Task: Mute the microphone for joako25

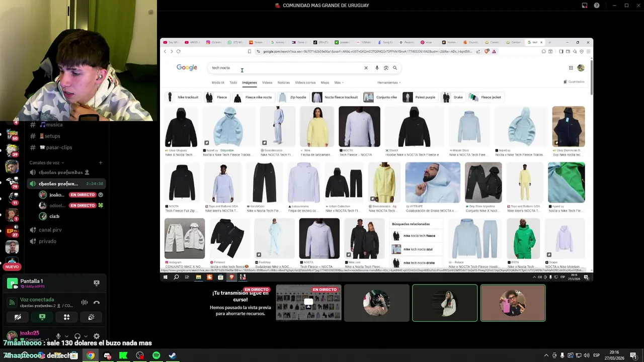Action: [x=58, y=336]
